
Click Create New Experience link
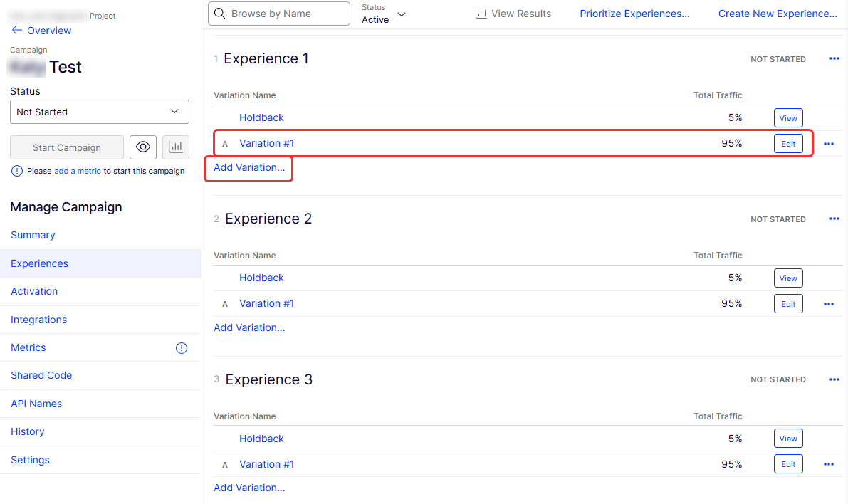[x=778, y=14]
